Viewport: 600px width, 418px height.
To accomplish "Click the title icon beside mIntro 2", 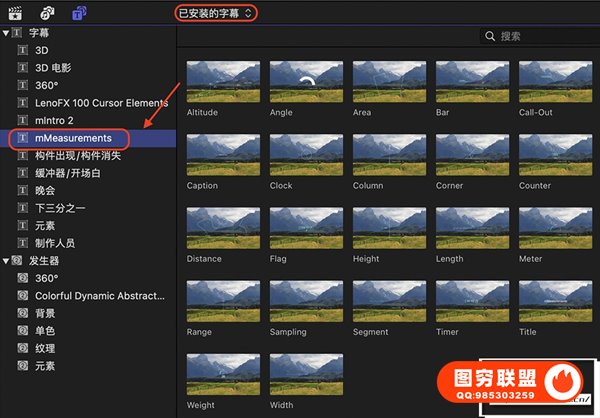I will (x=22, y=120).
